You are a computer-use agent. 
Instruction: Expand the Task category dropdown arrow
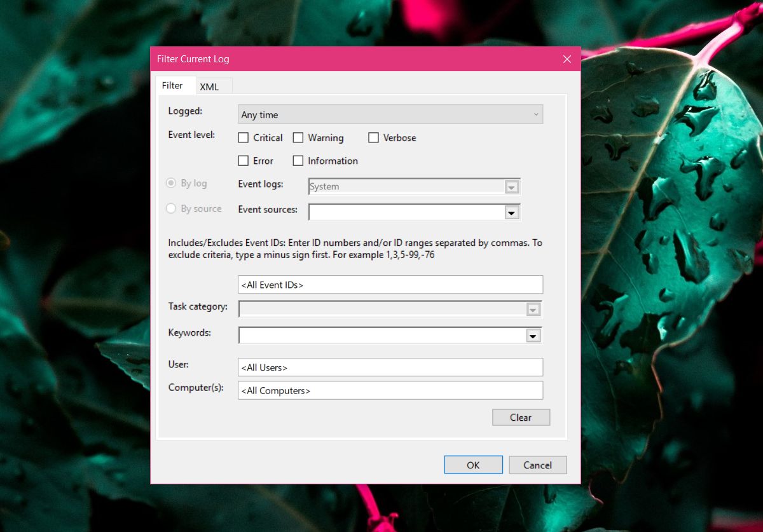pyautogui.click(x=533, y=310)
